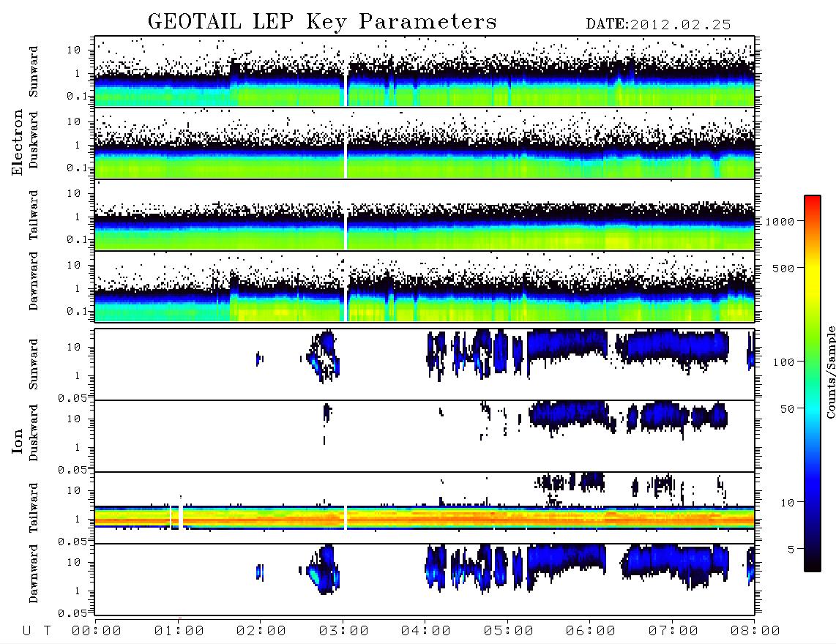Click the 0.1 tick of the Electron Dawnward axis

pos(77,311)
